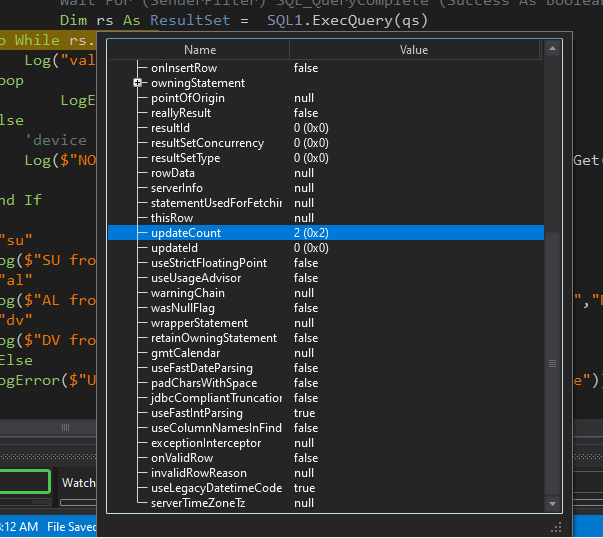Click the File Saved status bar message
The height and width of the screenshot is (538, 603).
pyautogui.click(x=72, y=526)
